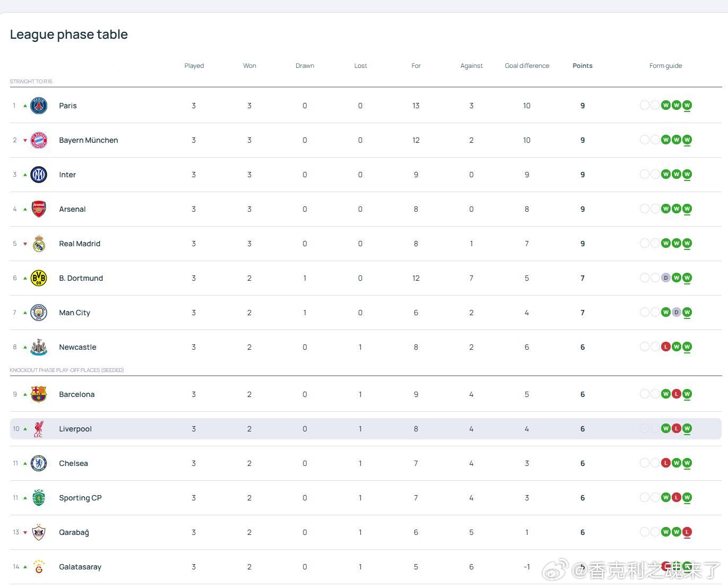
Task: Click the Won column header
Action: click(249, 66)
